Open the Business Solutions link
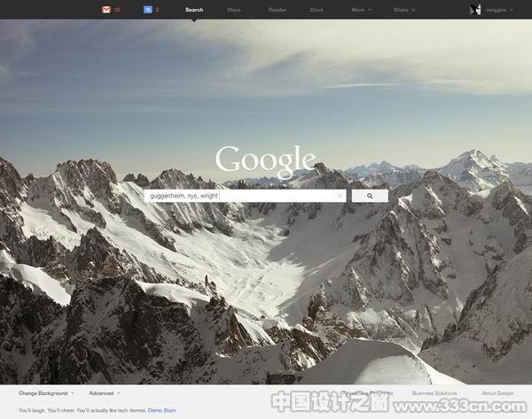Viewport: 532px width, 419px height. pos(434,393)
